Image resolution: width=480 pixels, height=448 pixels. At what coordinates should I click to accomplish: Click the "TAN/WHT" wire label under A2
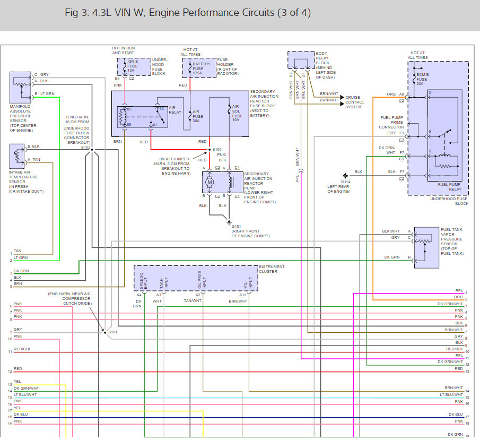(x=193, y=301)
